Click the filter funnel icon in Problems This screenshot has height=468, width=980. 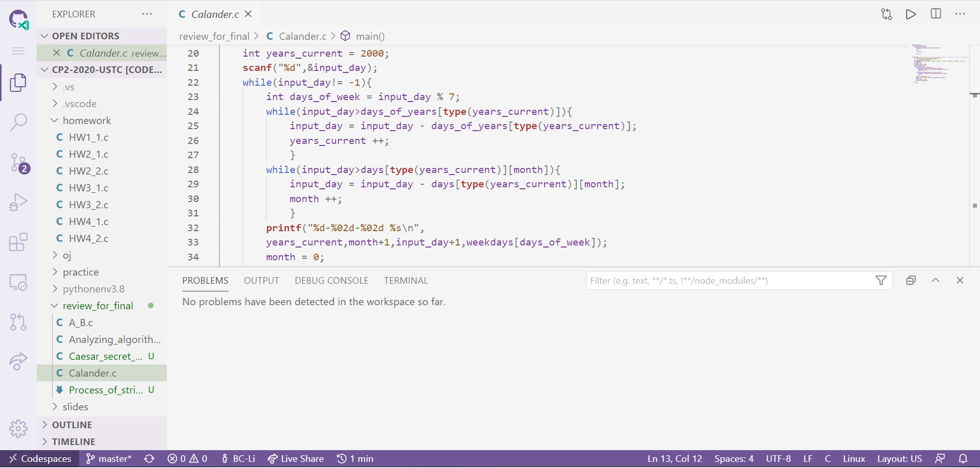[881, 280]
